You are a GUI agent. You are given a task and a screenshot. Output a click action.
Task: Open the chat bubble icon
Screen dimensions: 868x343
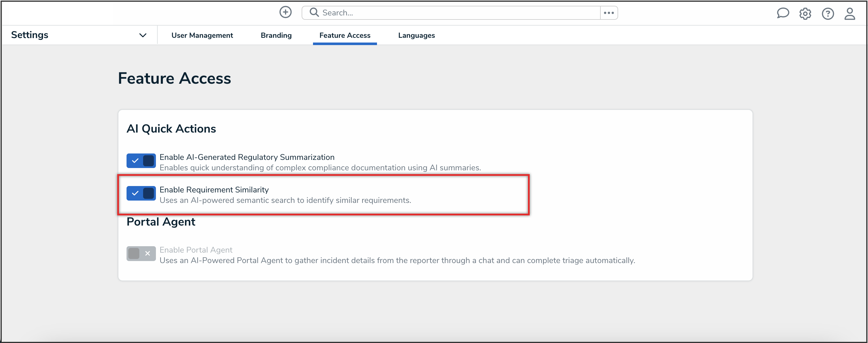(782, 13)
